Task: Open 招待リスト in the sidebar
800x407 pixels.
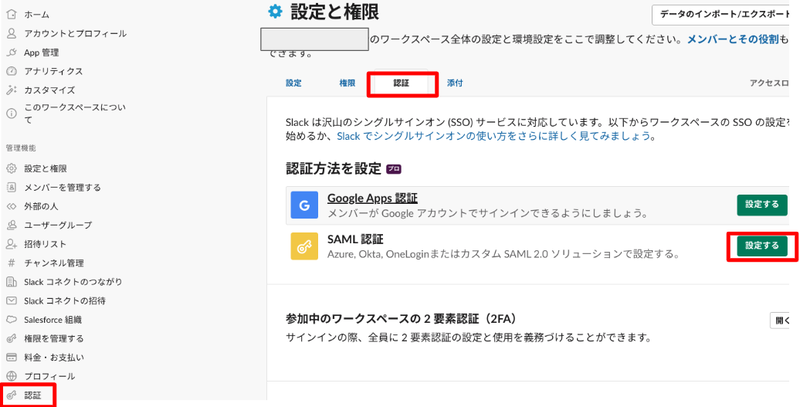Action: point(45,244)
